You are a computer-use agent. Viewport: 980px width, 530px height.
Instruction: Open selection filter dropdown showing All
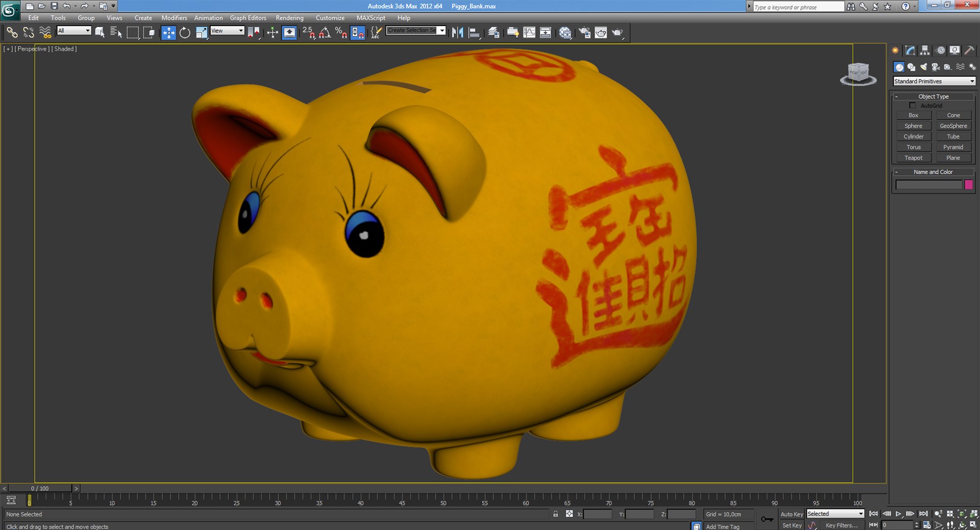pyautogui.click(x=73, y=31)
